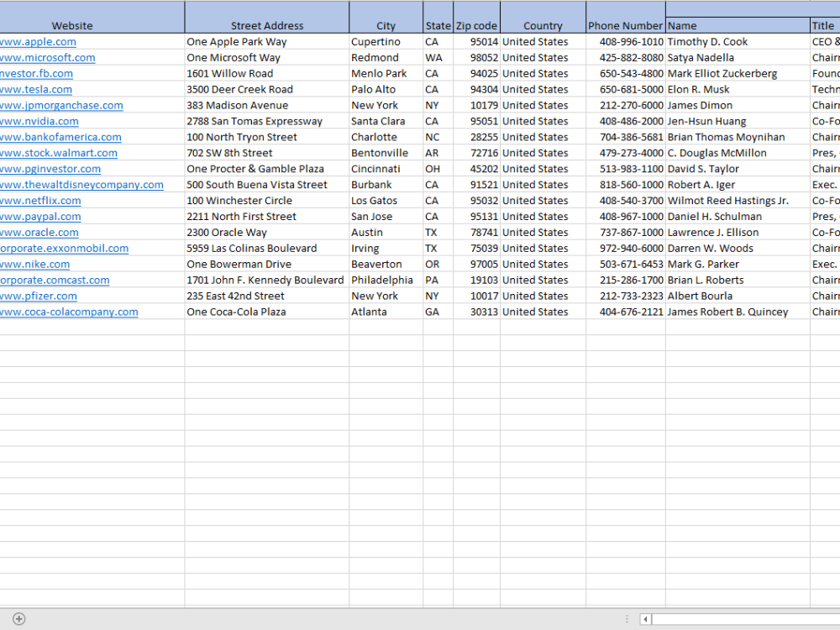Screen dimensions: 840x630
Task: Open the www.tesla.com link
Action: [x=36, y=90]
